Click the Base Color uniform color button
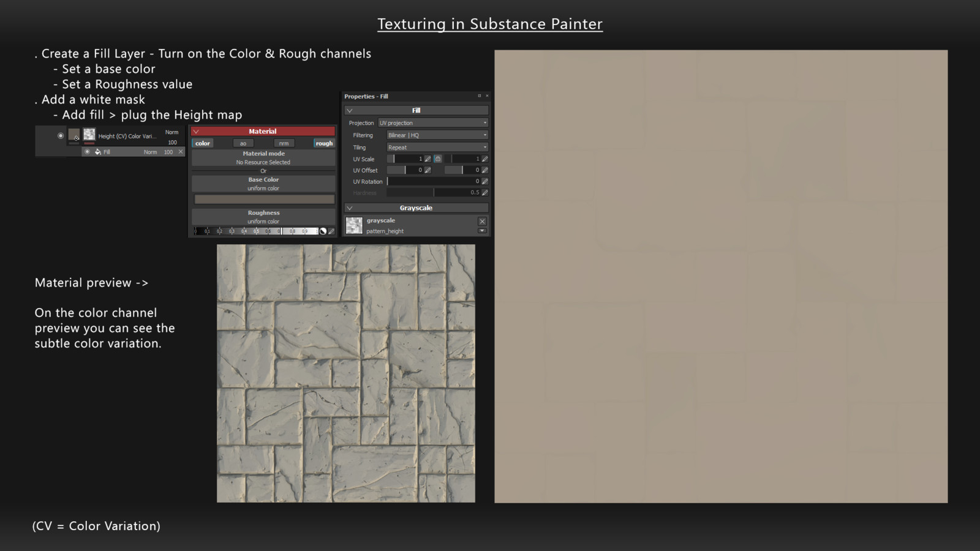Image resolution: width=980 pixels, height=551 pixels. pyautogui.click(x=263, y=184)
